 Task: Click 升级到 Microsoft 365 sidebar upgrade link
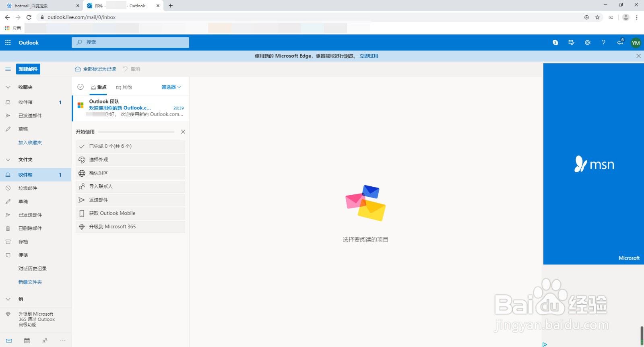click(35, 319)
